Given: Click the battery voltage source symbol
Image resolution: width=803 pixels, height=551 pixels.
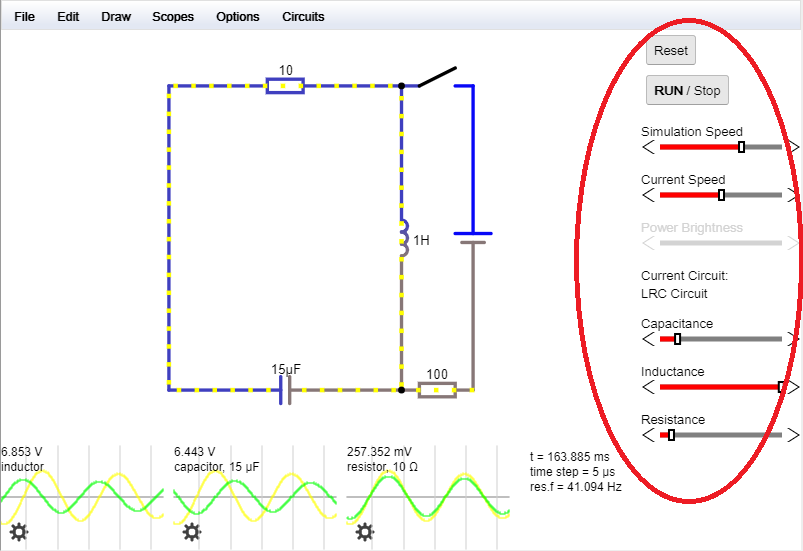Looking at the screenshot, I should click(x=472, y=237).
